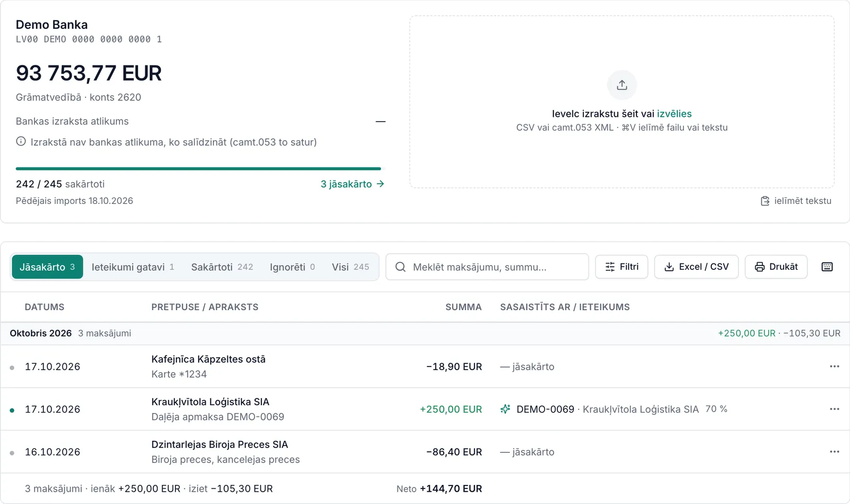The height and width of the screenshot is (504, 850).
Task: Click the suggestion sparkle icon beside DEMO-0069
Action: [x=505, y=409]
